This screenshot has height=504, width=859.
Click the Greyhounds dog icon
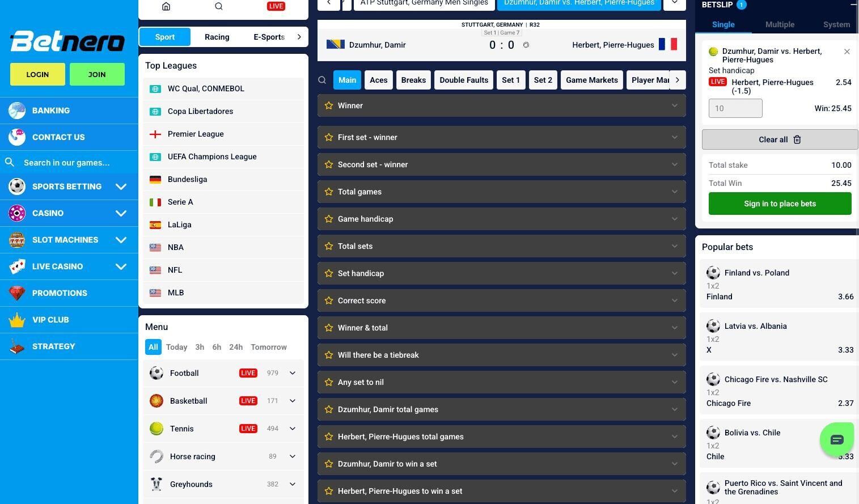pos(156,484)
